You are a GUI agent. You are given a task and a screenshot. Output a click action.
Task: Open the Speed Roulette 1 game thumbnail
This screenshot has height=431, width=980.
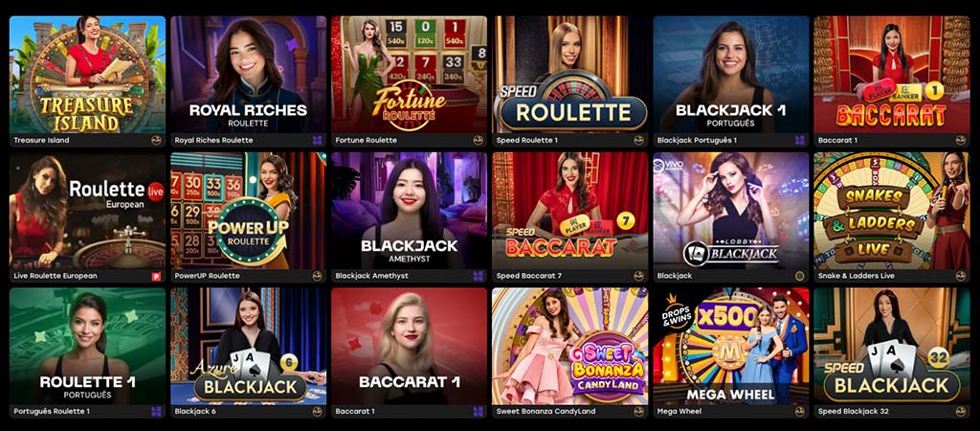[x=570, y=75]
